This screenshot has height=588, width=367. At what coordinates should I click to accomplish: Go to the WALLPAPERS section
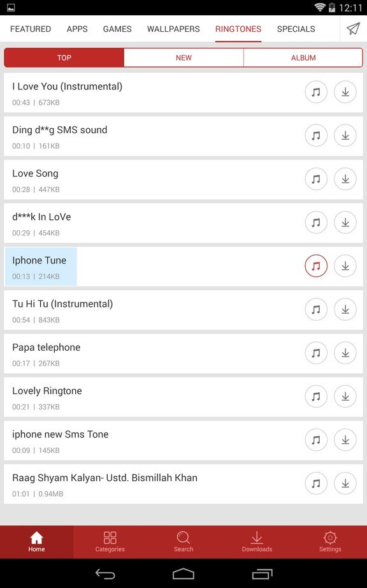pyautogui.click(x=173, y=29)
